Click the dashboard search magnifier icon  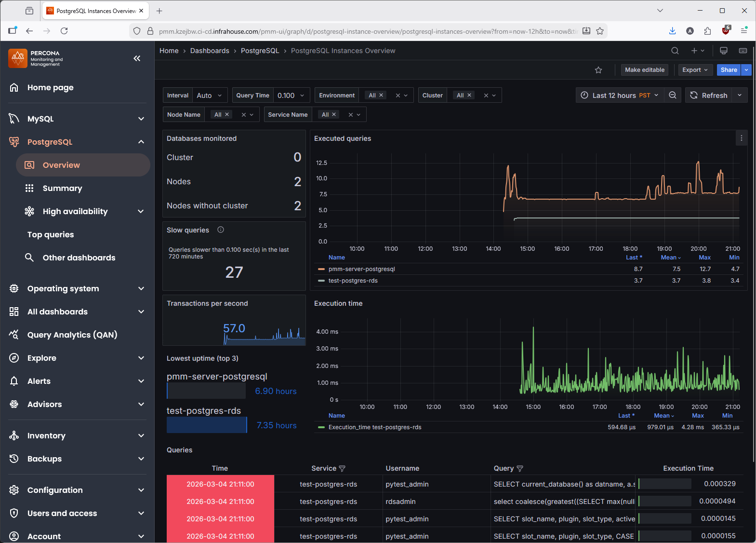pyautogui.click(x=675, y=51)
